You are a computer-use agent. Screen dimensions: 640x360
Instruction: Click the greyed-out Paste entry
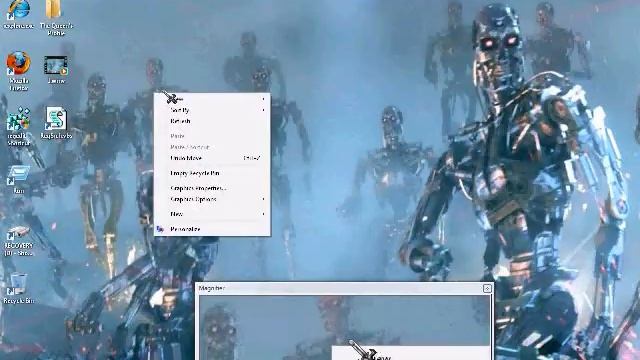pyautogui.click(x=212, y=136)
